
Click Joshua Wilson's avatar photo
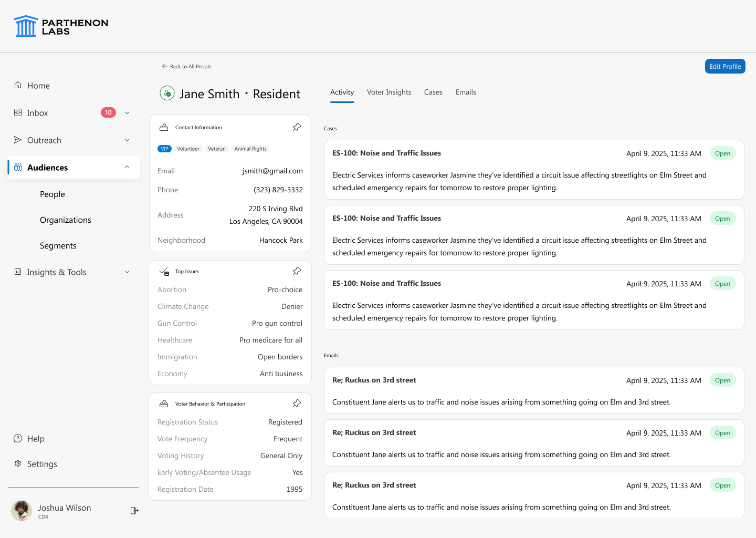point(22,511)
